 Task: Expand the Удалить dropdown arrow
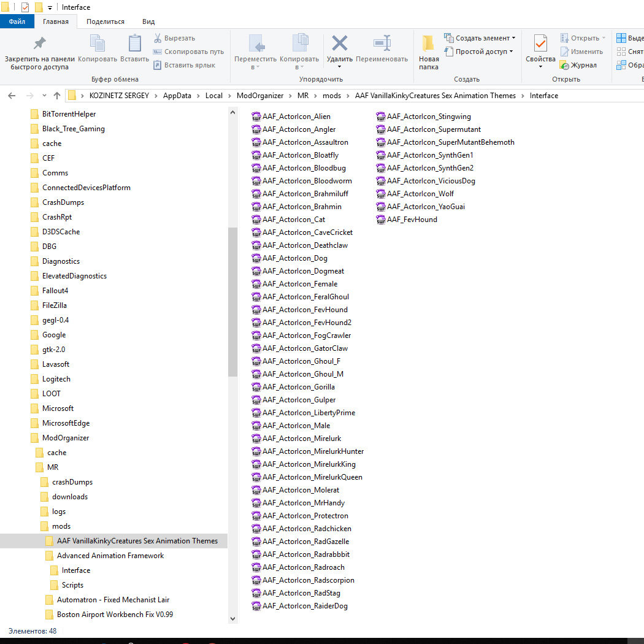pyautogui.click(x=340, y=66)
